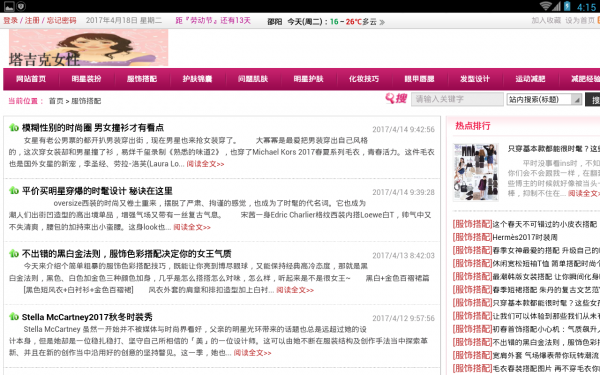
Task: Open 春季短裙搭配 ranking link
Action: click(546, 290)
